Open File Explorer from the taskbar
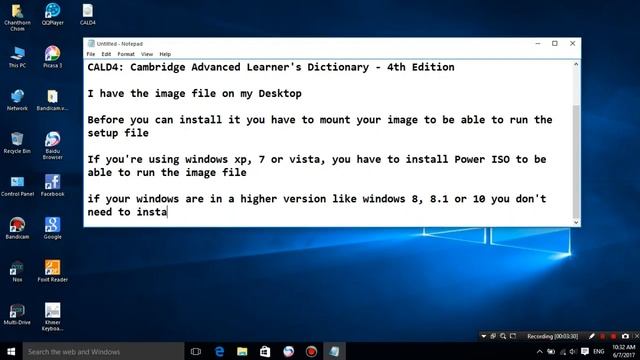Screen dimensions: 640x360 [242, 351]
